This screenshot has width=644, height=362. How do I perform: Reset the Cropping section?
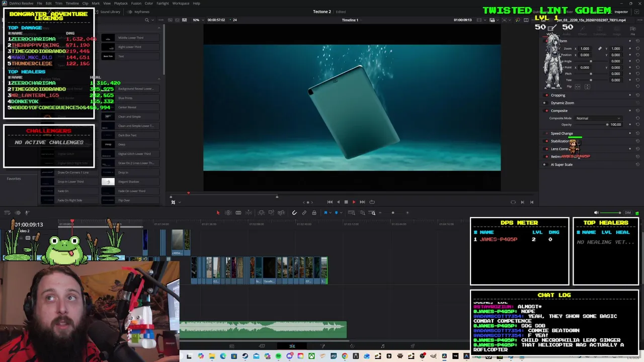(x=637, y=95)
